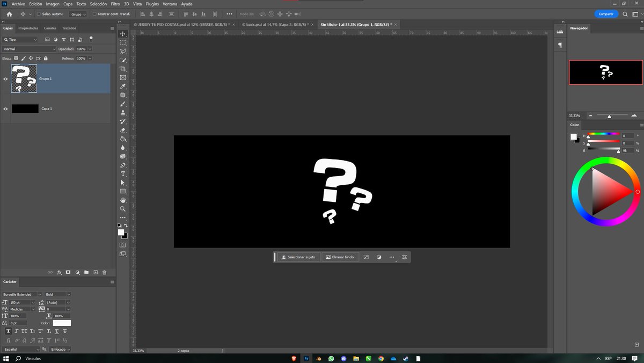The image size is (644, 363).
Task: Click the Grupo 1 layer thumbnail
Action: click(24, 78)
